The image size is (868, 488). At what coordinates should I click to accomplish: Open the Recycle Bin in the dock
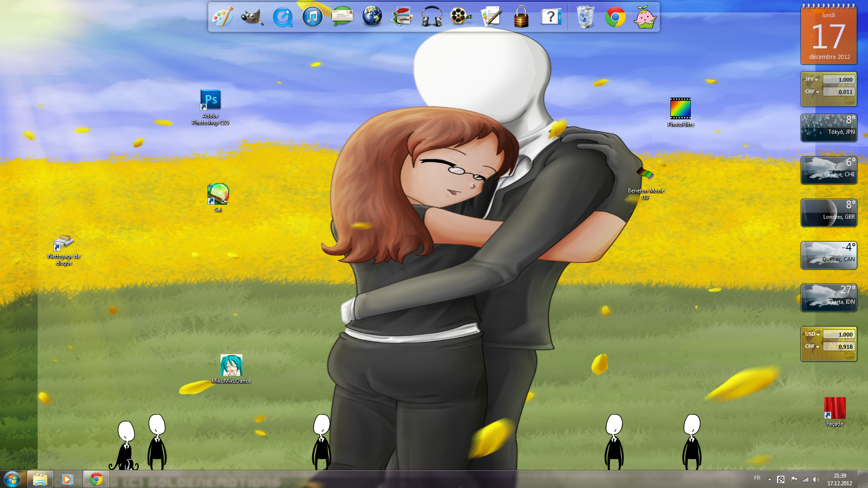point(585,17)
